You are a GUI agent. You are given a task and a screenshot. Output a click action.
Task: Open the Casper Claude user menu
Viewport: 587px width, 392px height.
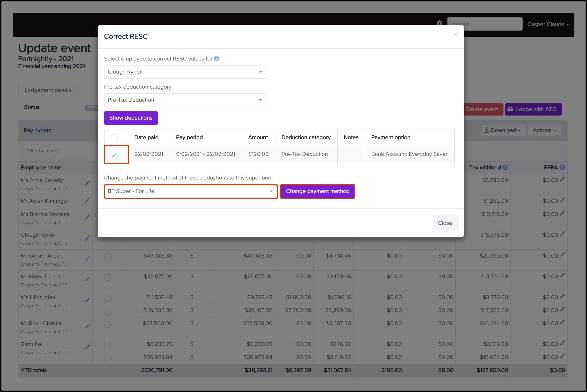pyautogui.click(x=548, y=24)
